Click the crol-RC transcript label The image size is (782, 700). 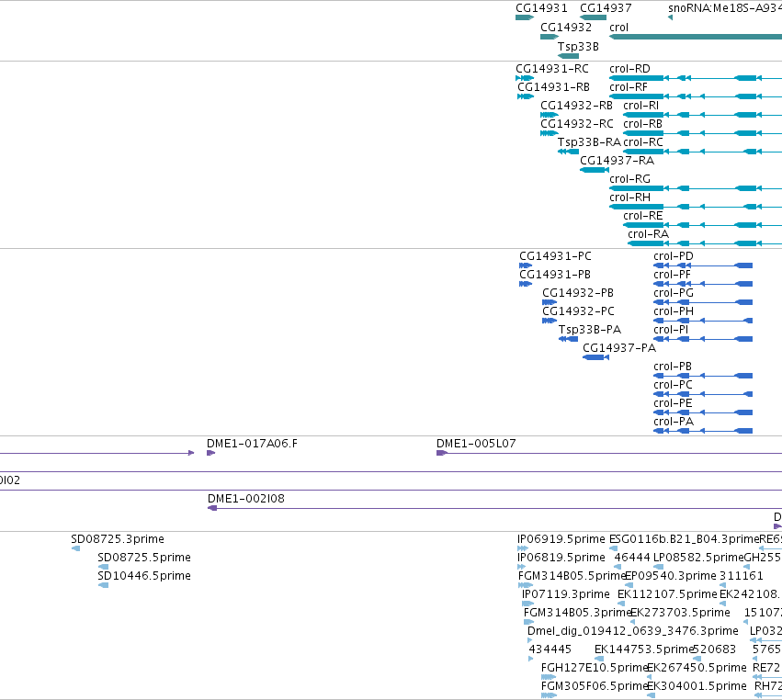643,142
